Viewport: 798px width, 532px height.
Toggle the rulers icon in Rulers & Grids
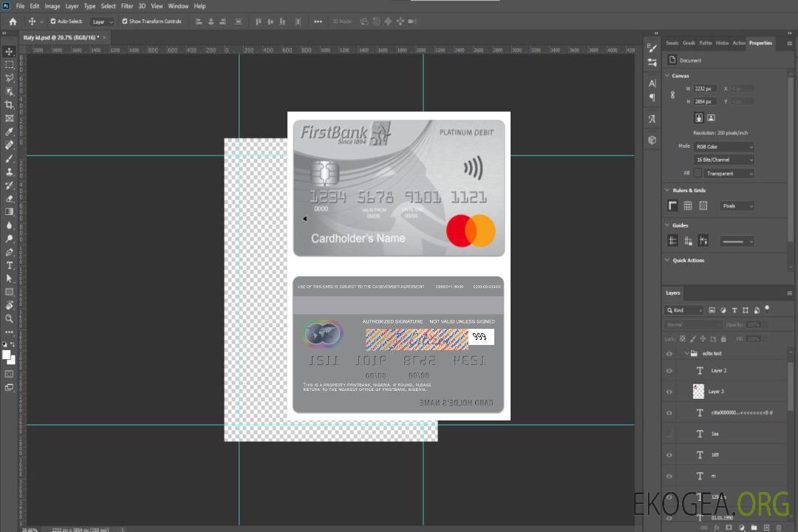(x=673, y=205)
